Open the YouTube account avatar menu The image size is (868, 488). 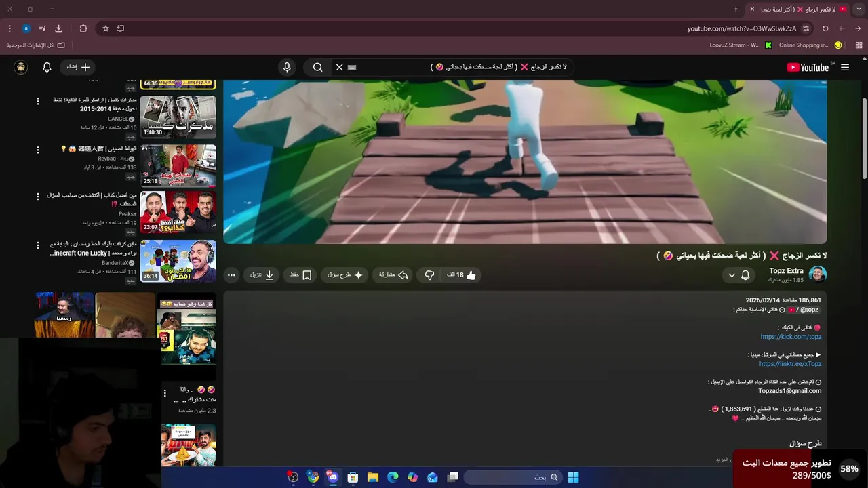click(21, 67)
